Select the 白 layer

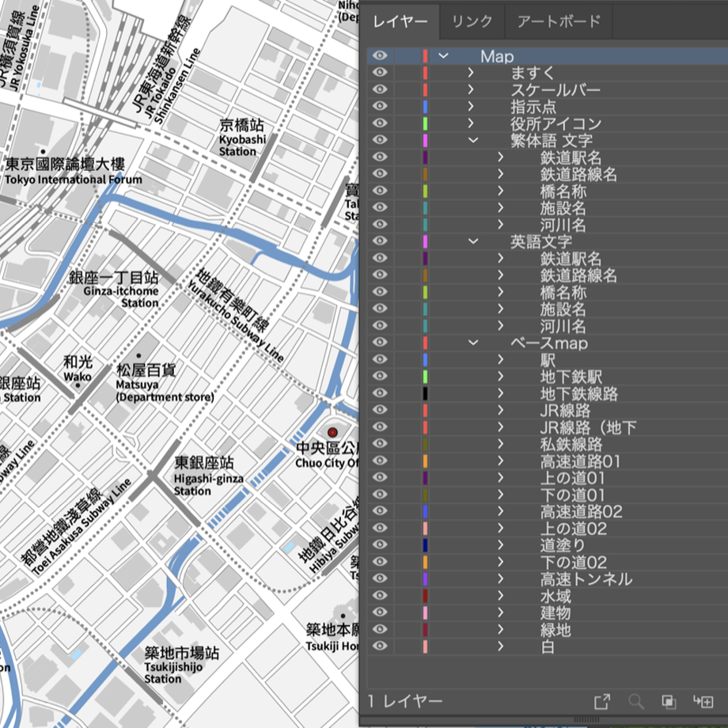click(x=547, y=646)
